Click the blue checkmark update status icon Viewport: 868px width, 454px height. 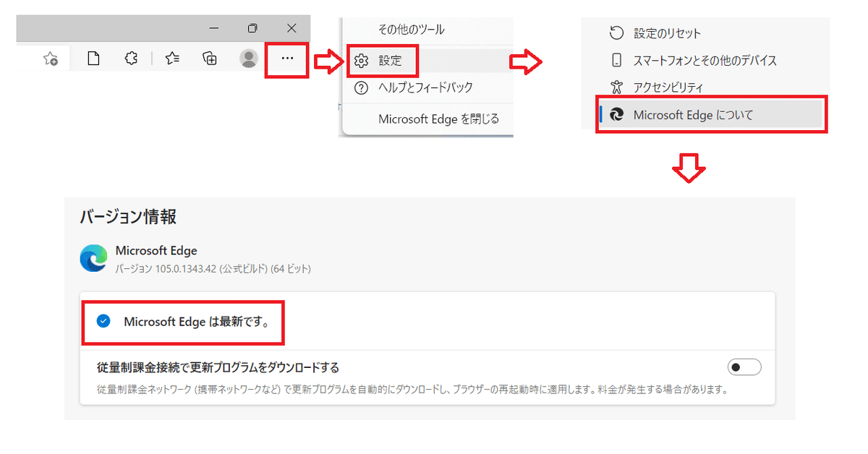(103, 321)
